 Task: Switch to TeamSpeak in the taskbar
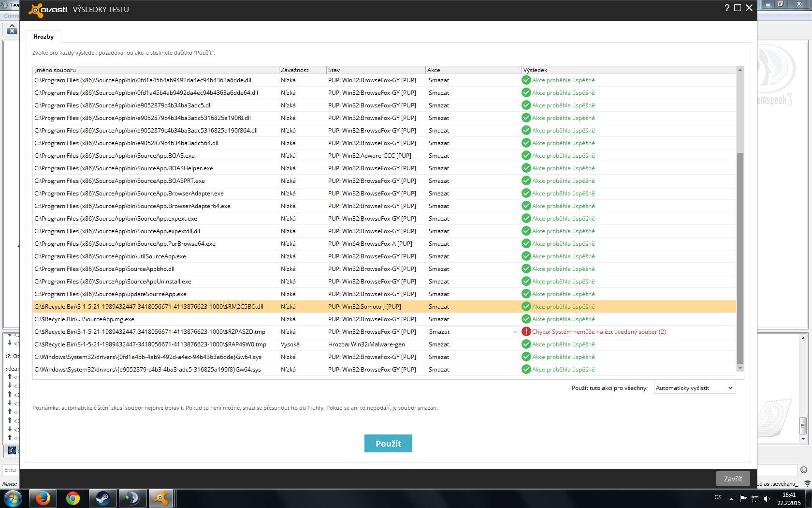[x=132, y=498]
